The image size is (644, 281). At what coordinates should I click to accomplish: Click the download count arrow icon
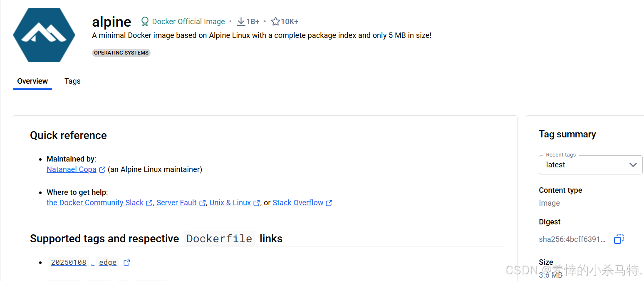(241, 22)
